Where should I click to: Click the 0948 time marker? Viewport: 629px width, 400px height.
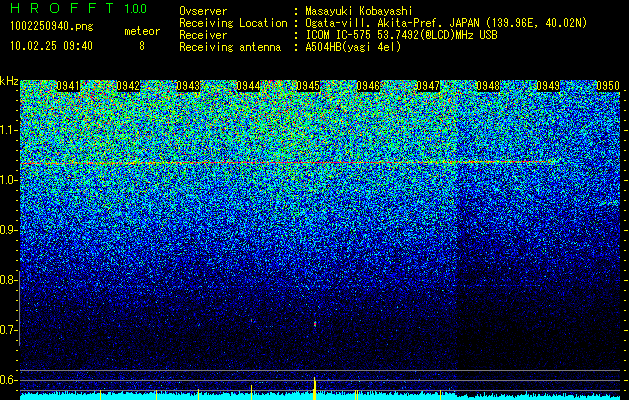488,86
